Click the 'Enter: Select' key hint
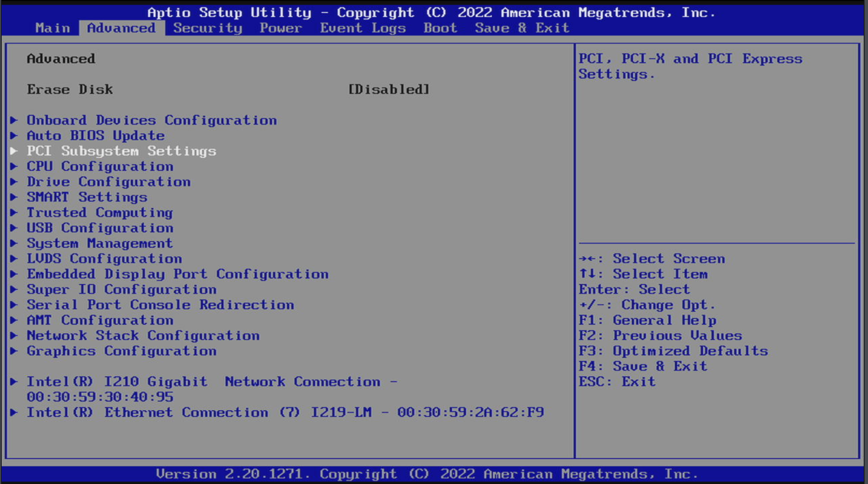The image size is (868, 484). 634,289
